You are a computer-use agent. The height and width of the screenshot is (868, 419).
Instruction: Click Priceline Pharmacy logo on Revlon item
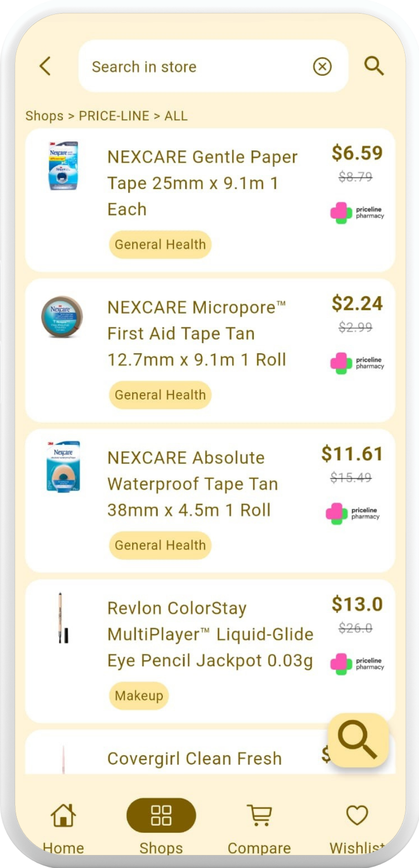click(357, 664)
